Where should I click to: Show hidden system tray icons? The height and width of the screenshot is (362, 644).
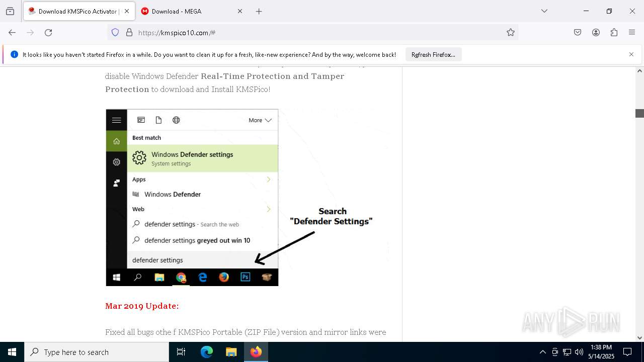point(542,352)
